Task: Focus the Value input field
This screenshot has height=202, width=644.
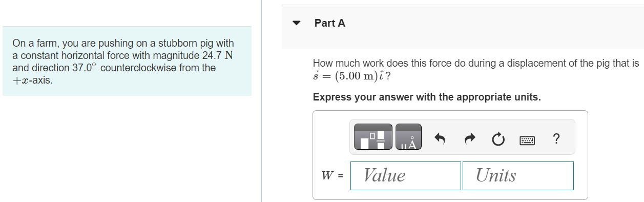Action: (406, 176)
